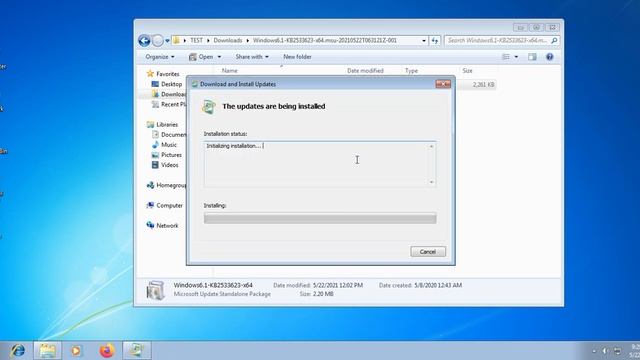Create a New folder

tap(297, 57)
